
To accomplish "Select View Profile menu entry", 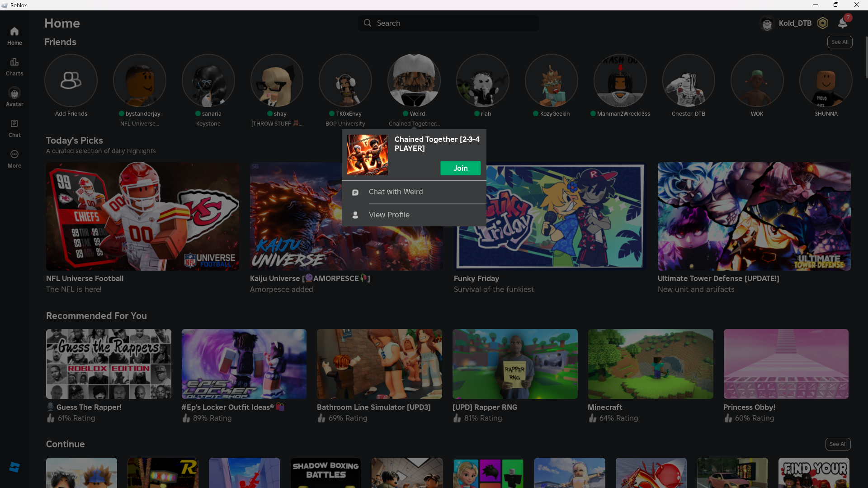I will (414, 215).
